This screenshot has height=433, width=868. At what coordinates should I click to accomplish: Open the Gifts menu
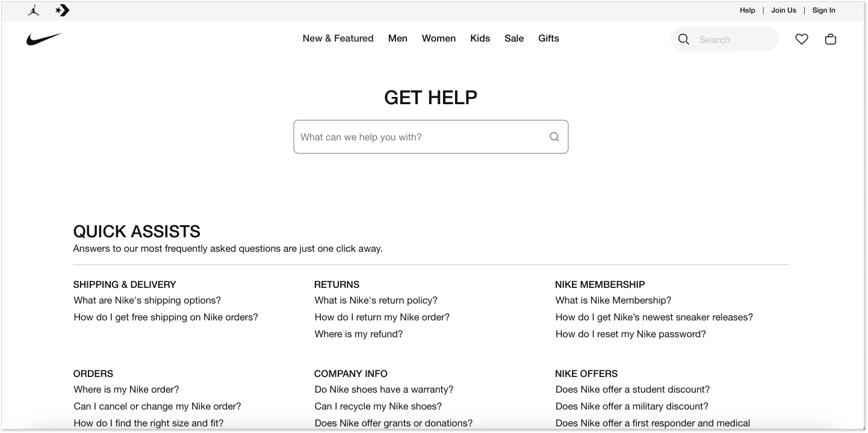click(548, 39)
